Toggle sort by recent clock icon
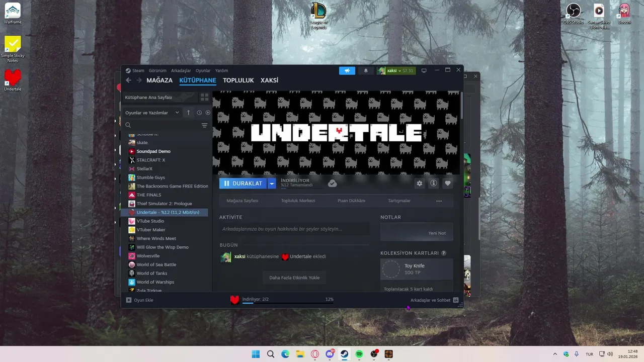Image resolution: width=644 pixels, height=362 pixels. (x=199, y=113)
